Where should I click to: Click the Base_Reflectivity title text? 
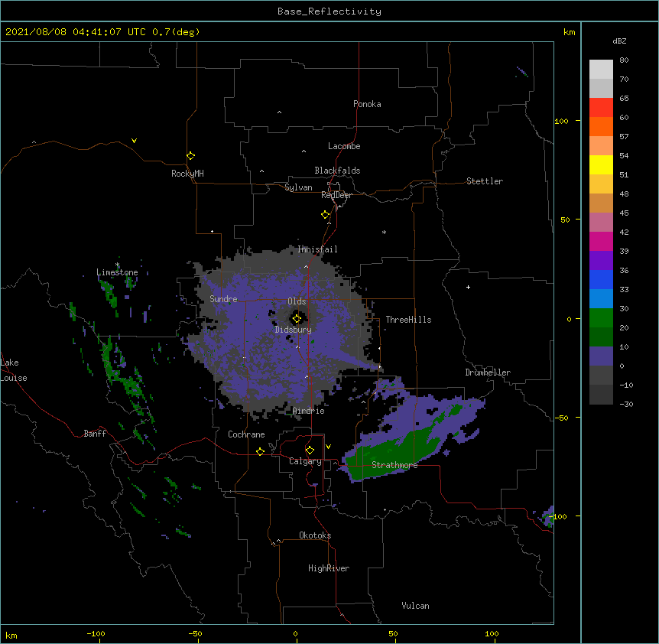pyautogui.click(x=329, y=11)
